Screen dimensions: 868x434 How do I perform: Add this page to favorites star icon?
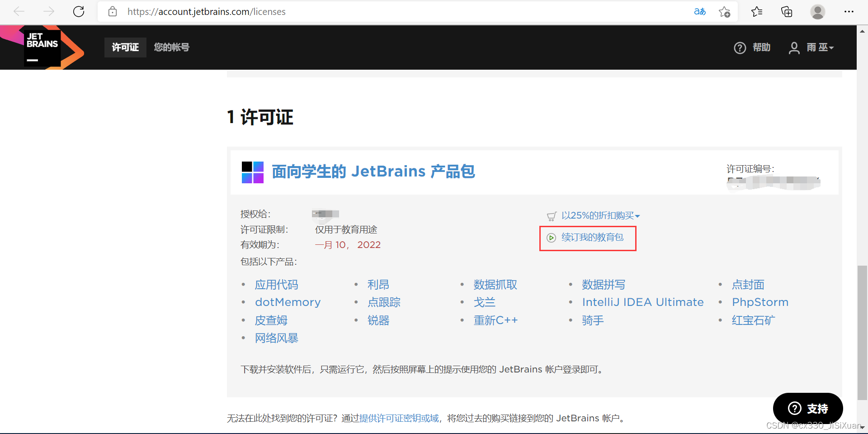[725, 12]
